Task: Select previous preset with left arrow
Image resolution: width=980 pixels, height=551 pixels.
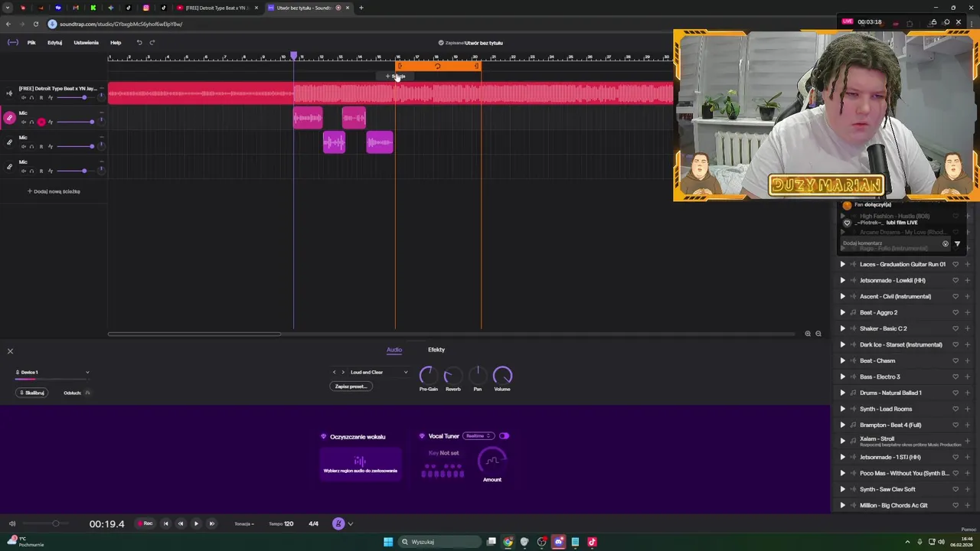Action: 334,372
